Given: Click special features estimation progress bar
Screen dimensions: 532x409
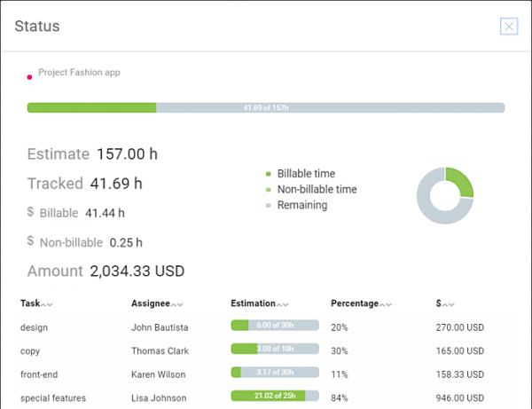Looking at the screenshot, I should click(274, 397).
